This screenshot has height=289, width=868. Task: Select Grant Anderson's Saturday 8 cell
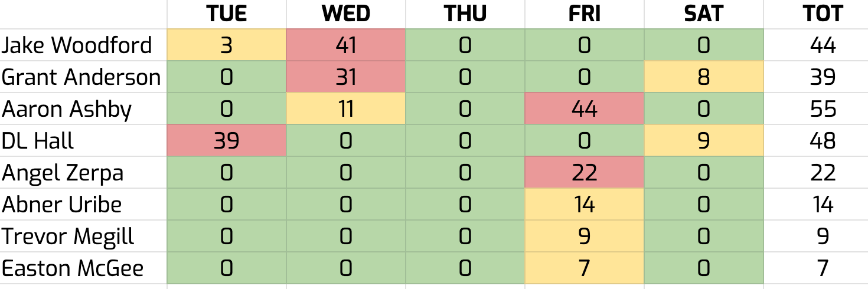(703, 77)
